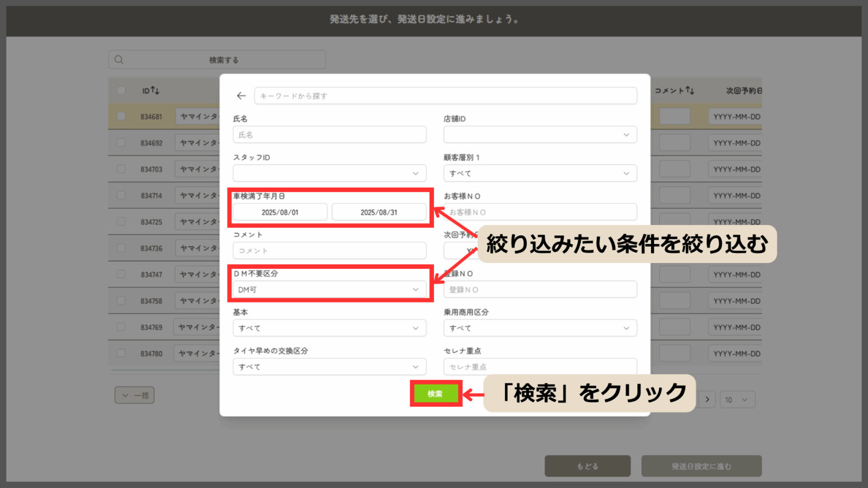Click the もどる button

pyautogui.click(x=588, y=466)
